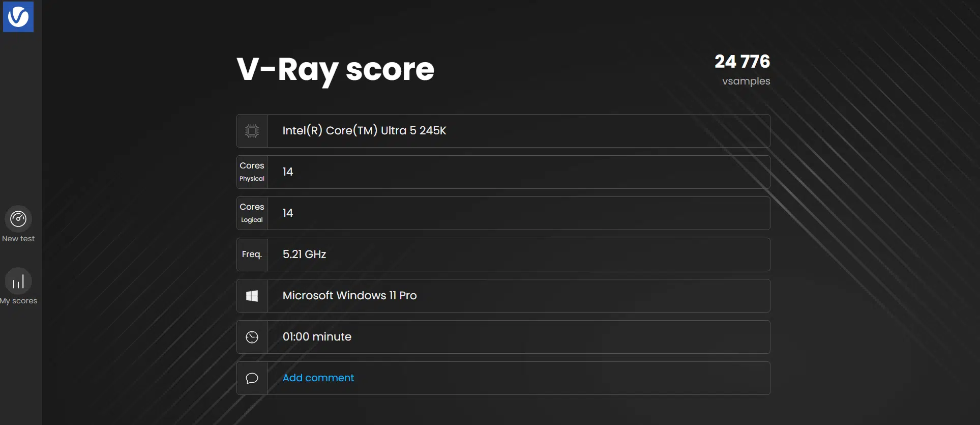Click the Cores Physical label
The width and height of the screenshot is (980, 425).
[x=252, y=172]
